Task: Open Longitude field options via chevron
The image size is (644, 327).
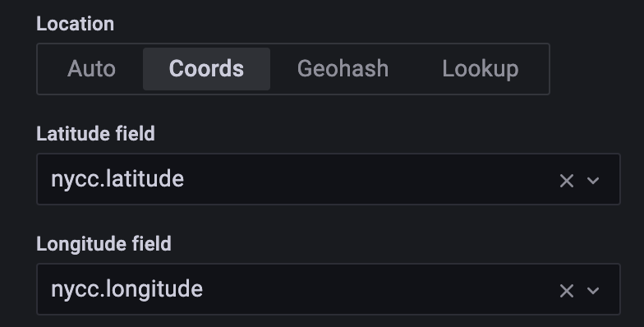Action: [593, 291]
